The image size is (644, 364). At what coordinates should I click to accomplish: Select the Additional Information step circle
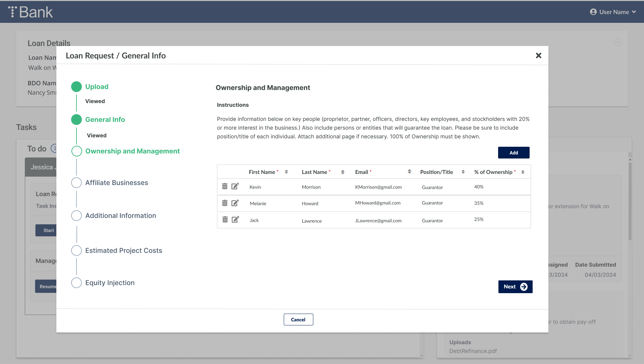point(76,216)
